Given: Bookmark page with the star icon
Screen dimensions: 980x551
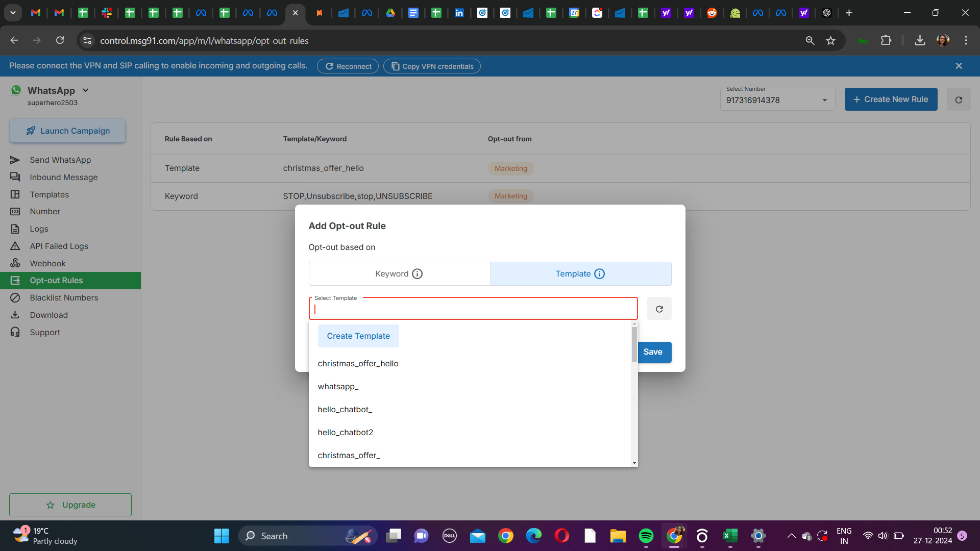Looking at the screenshot, I should 830,41.
